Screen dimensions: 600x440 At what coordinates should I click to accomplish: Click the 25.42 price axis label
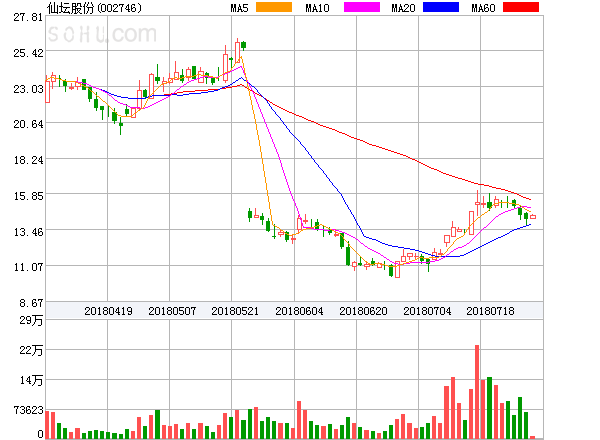coord(28,53)
